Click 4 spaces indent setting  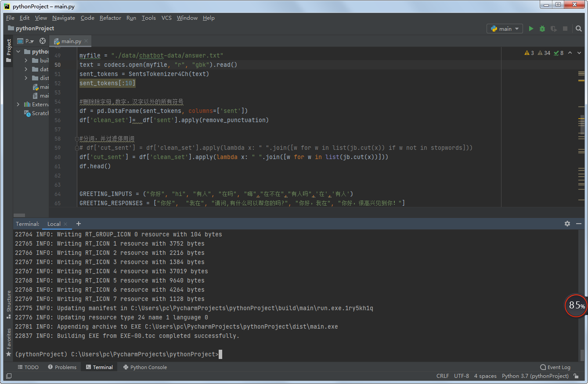click(x=485, y=376)
